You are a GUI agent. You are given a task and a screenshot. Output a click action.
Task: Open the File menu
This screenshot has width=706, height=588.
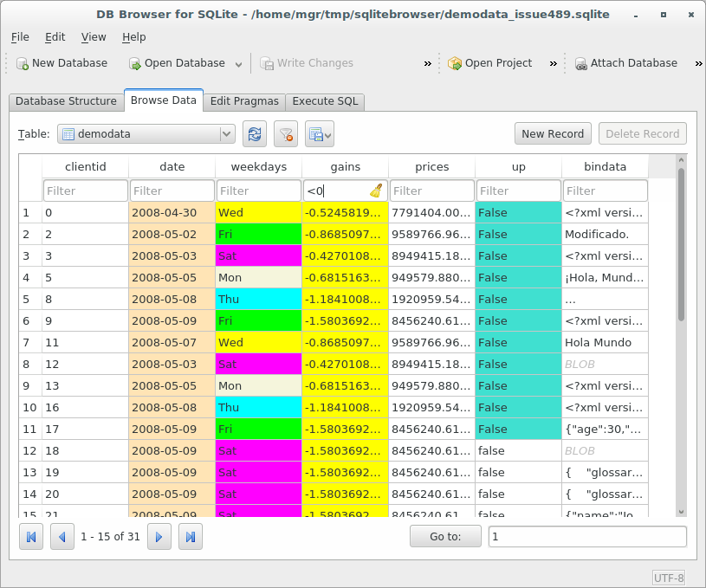click(x=20, y=37)
